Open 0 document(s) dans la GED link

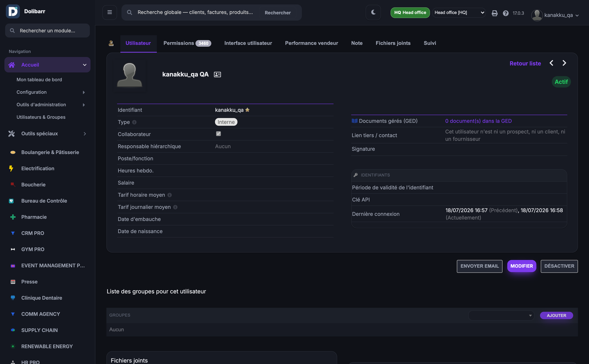[478, 121]
